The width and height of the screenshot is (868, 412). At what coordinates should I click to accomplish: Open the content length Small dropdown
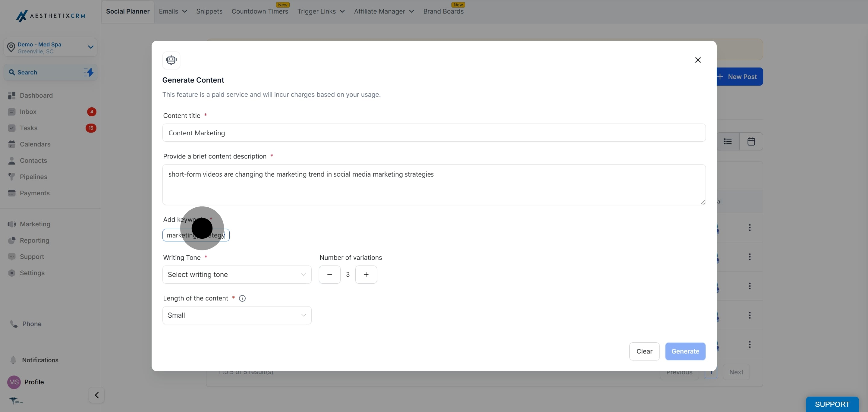(237, 315)
